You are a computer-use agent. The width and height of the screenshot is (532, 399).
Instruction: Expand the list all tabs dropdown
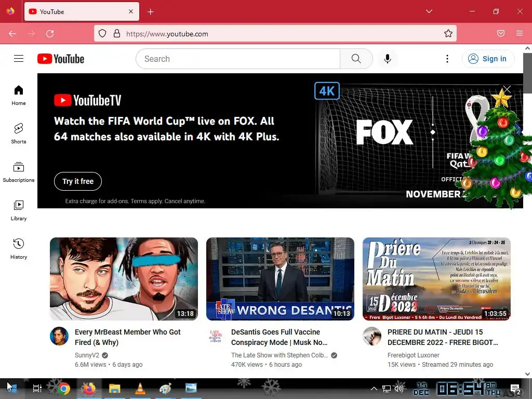click(x=429, y=11)
